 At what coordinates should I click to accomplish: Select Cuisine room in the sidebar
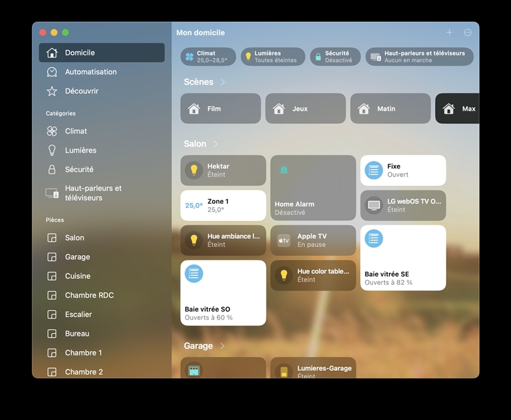(x=77, y=276)
